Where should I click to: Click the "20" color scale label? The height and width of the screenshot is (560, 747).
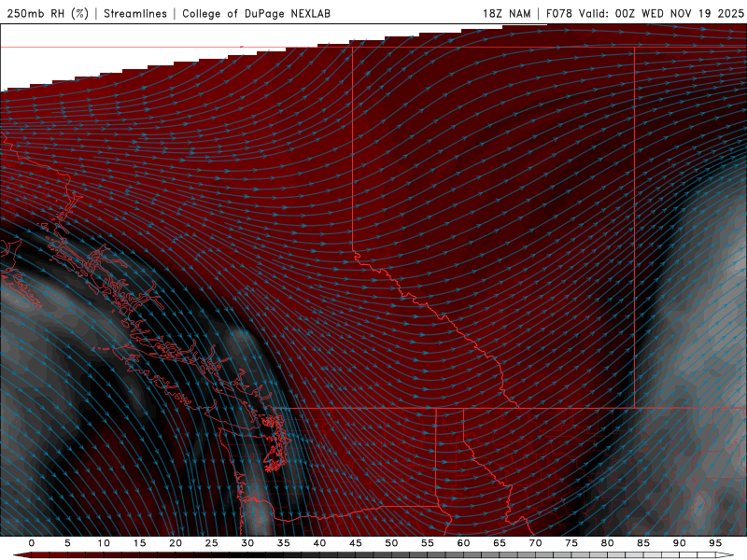coord(176,543)
